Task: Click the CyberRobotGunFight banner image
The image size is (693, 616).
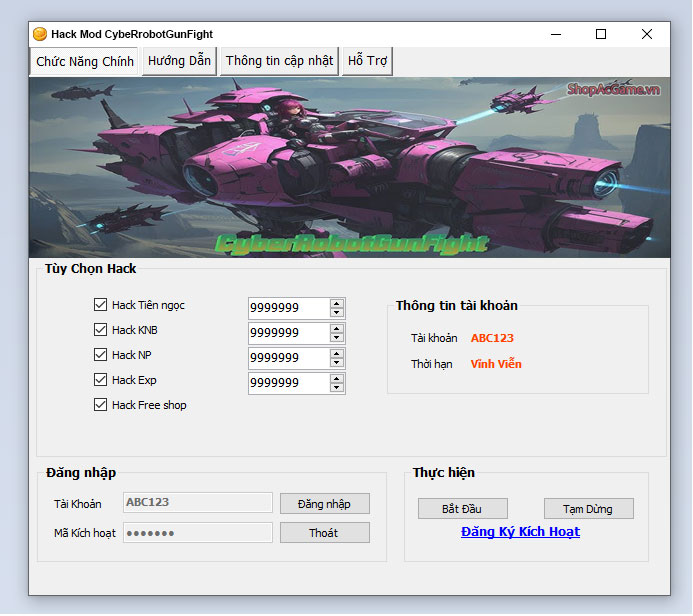Action: click(x=350, y=167)
